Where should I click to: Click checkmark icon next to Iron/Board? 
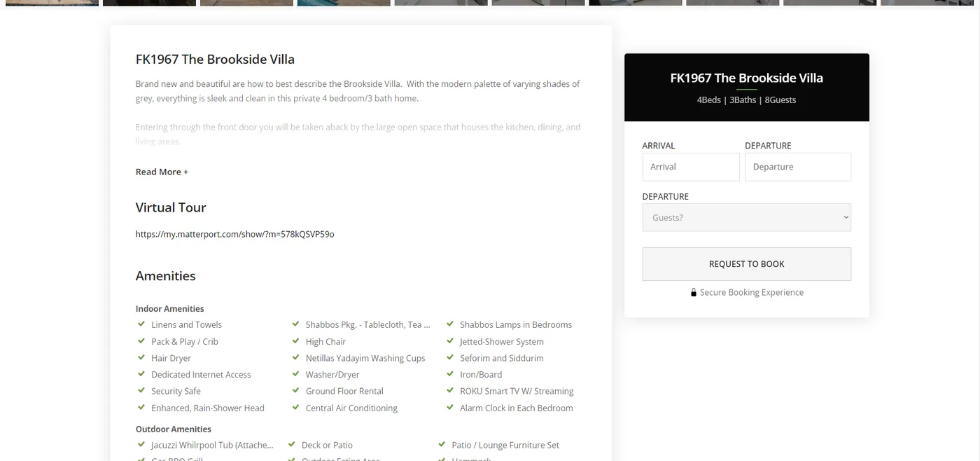pyautogui.click(x=450, y=374)
